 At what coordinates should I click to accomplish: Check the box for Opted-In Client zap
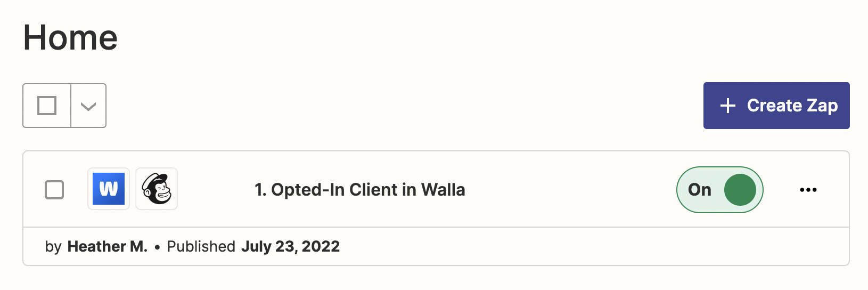(54, 190)
